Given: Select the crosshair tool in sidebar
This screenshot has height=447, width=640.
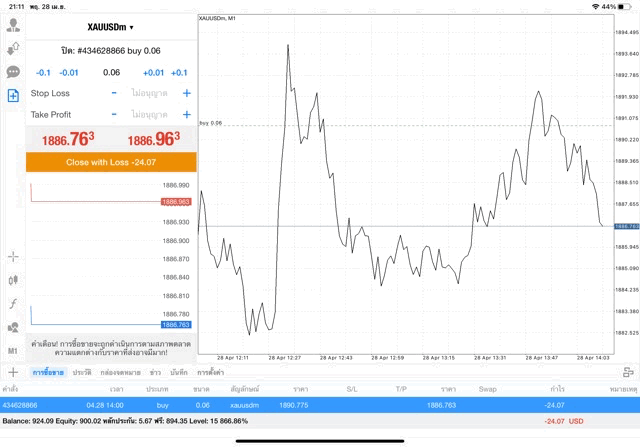Looking at the screenshot, I should click(x=13, y=256).
